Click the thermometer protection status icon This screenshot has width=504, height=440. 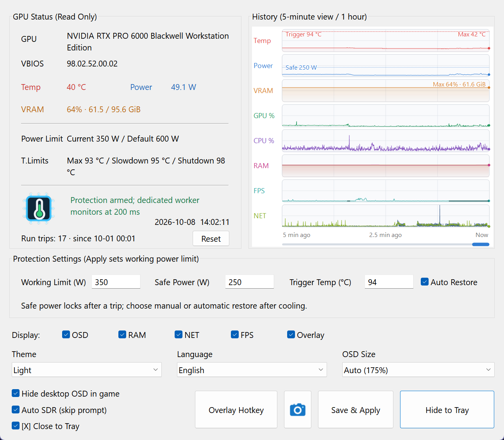coord(39,208)
